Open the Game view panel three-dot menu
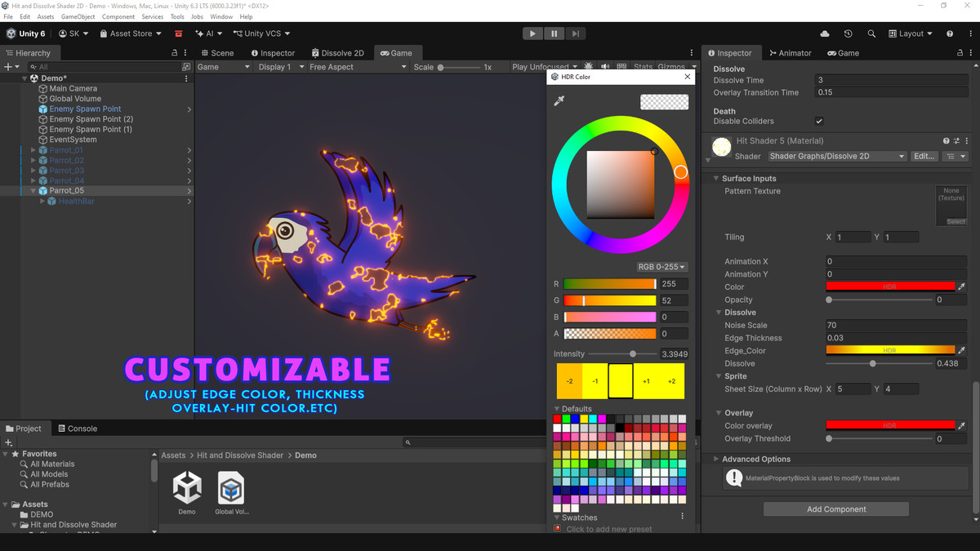Screen dimensions: 980x551 [x=692, y=53]
